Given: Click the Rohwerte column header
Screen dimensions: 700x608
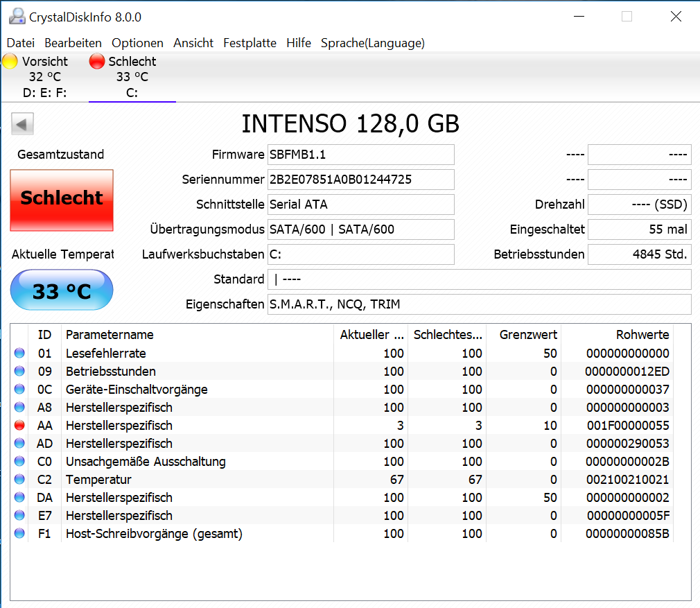Looking at the screenshot, I should pyautogui.click(x=618, y=334).
